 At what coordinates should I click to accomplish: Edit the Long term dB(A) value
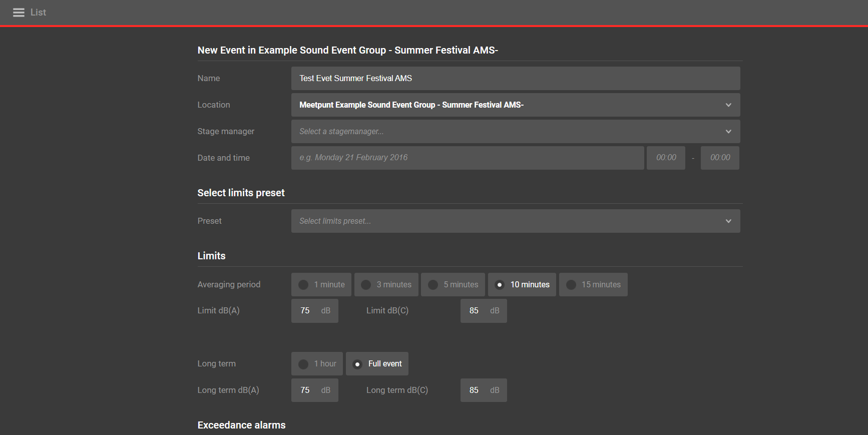315,390
